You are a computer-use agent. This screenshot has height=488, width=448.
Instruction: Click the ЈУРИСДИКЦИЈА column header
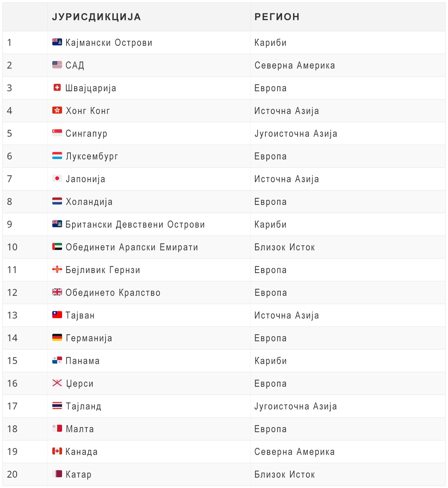click(96, 17)
